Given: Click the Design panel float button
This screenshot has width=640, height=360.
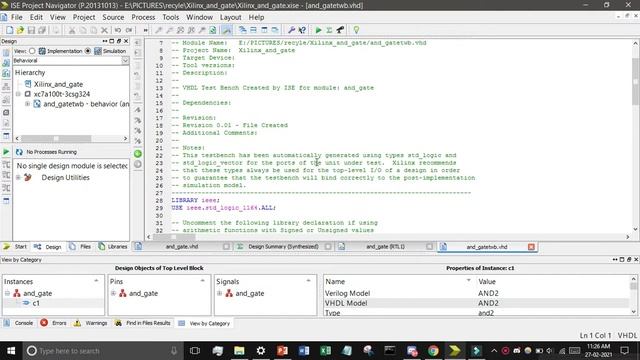Looking at the screenshot, I should coord(119,41).
